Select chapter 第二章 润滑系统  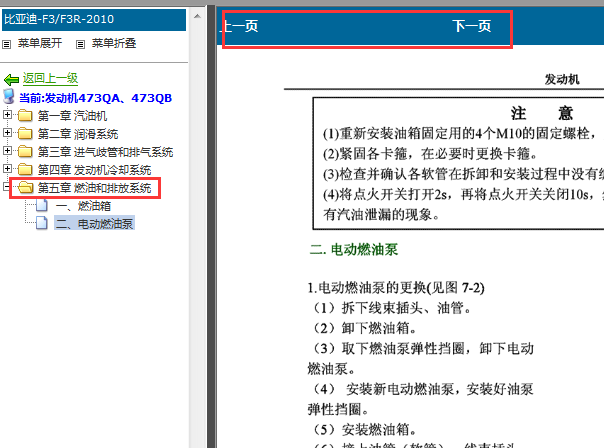(x=78, y=134)
